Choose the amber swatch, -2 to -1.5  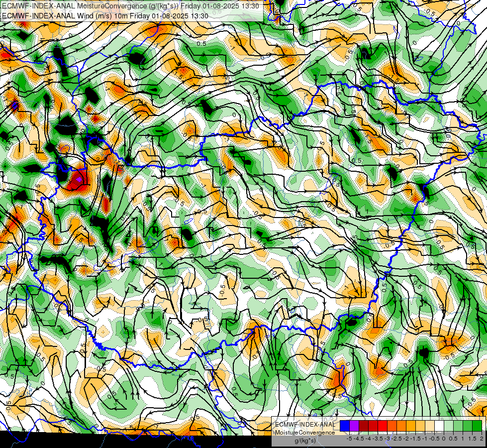pyautogui.click(x=411, y=426)
